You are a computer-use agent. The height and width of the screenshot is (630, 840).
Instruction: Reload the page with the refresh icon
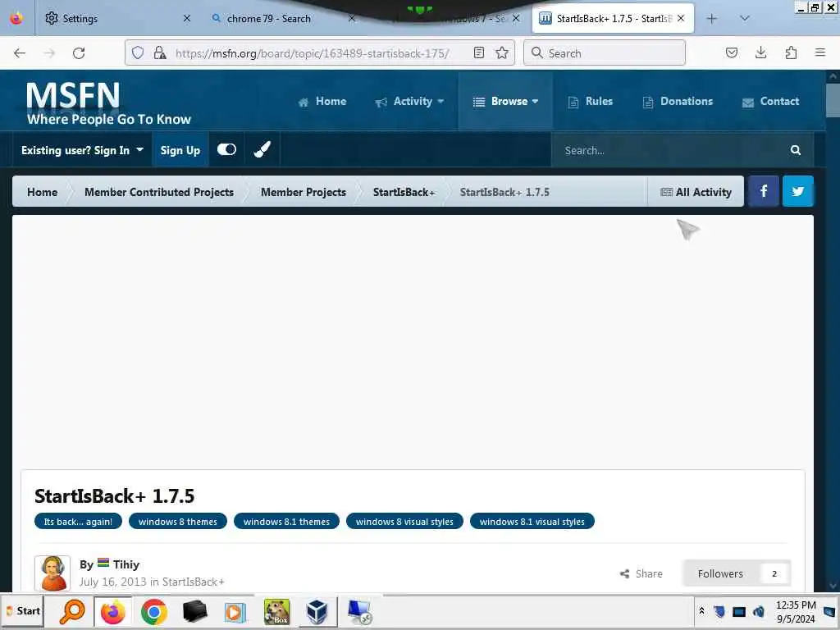(79, 53)
